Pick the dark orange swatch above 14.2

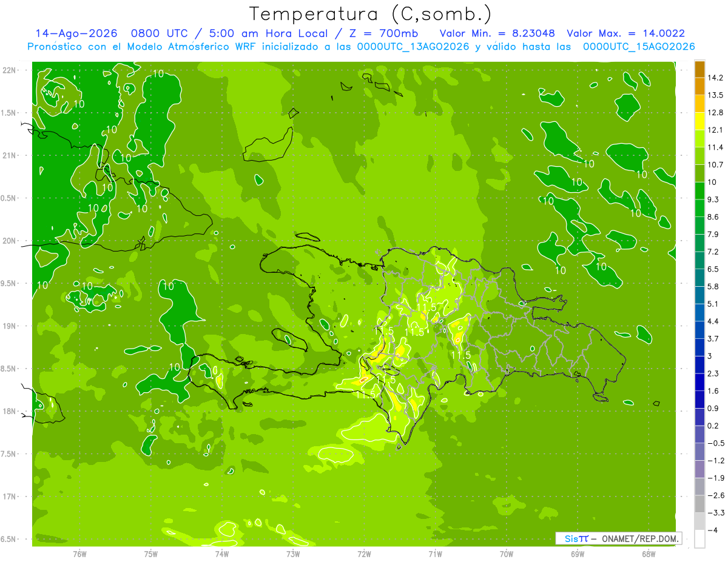(x=699, y=69)
